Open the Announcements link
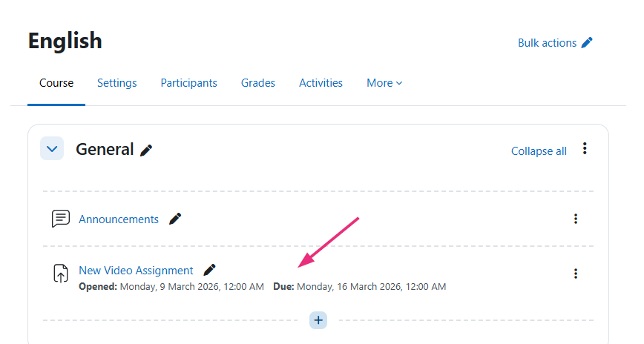Image resolution: width=644 pixels, height=344 pixels. point(119,219)
